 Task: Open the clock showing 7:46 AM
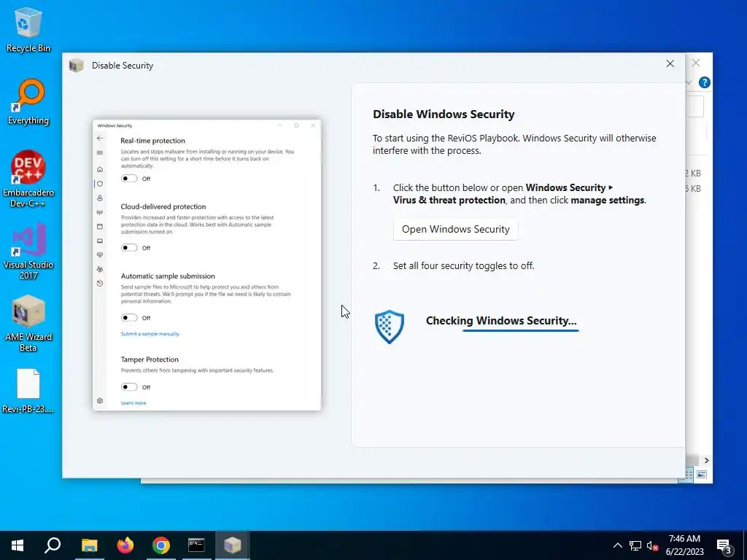pos(684,545)
